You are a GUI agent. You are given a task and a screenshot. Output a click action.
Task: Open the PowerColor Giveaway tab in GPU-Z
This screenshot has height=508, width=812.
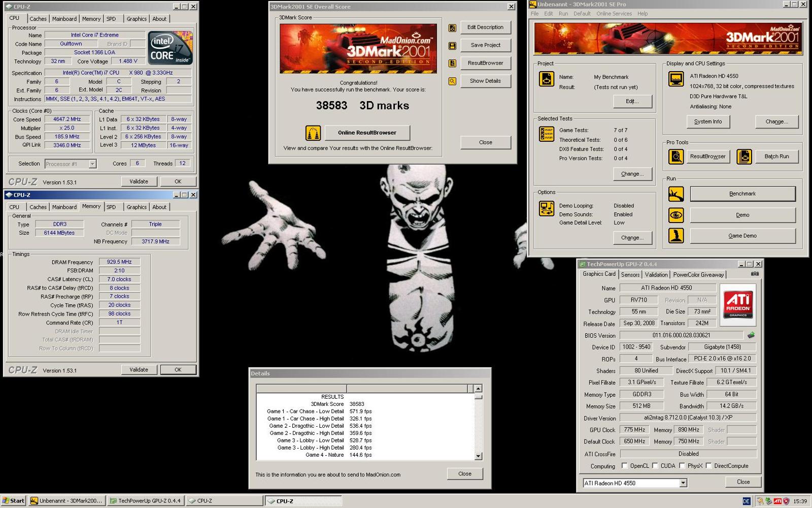point(698,275)
